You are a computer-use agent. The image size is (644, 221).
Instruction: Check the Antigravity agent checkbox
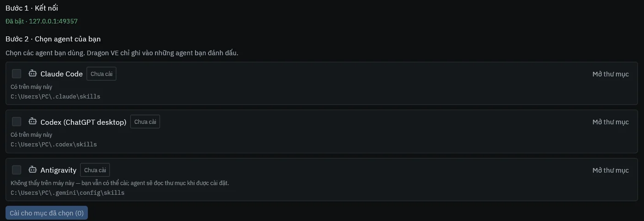(x=17, y=170)
